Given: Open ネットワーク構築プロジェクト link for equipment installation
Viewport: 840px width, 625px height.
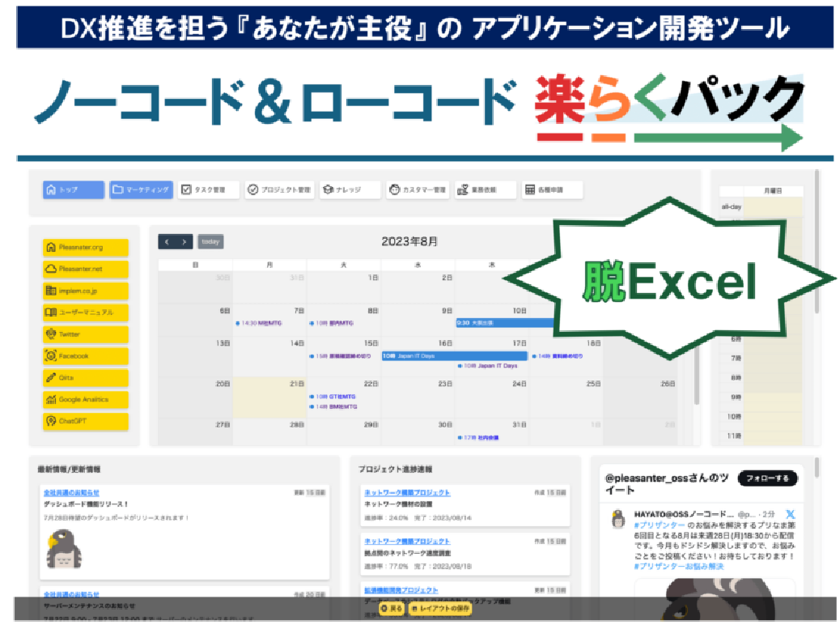Looking at the screenshot, I should click(x=407, y=492).
